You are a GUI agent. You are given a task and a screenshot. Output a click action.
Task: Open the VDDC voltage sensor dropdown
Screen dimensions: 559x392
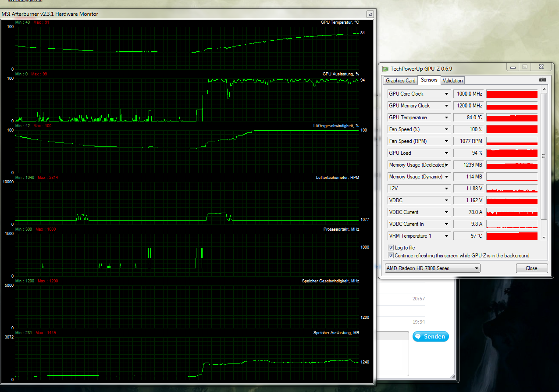446,200
